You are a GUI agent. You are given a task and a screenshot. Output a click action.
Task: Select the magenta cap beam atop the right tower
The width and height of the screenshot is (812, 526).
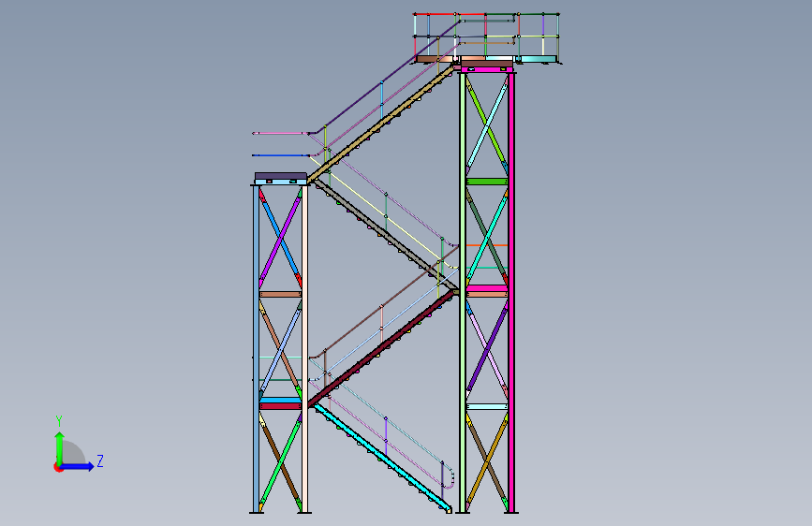pos(487,69)
